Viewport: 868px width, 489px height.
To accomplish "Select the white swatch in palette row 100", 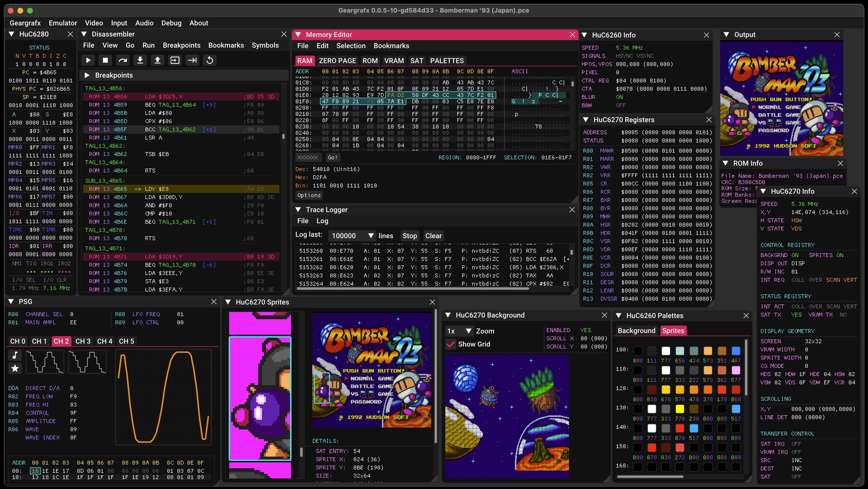I will [666, 351].
